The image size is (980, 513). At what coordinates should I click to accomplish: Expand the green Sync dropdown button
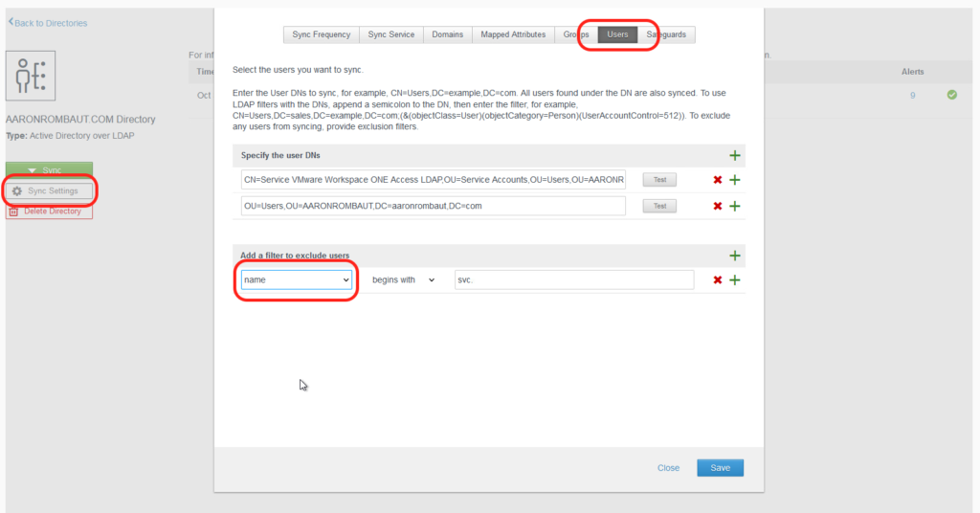(51, 169)
